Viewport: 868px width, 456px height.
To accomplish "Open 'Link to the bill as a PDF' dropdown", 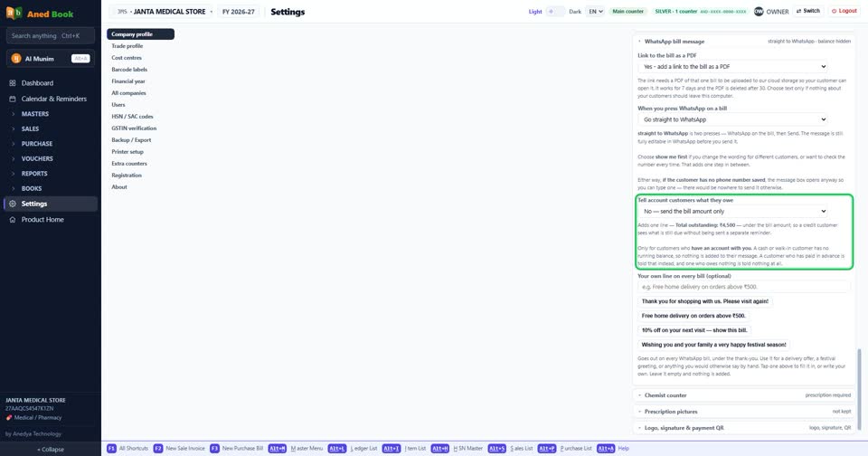I will pyautogui.click(x=734, y=66).
